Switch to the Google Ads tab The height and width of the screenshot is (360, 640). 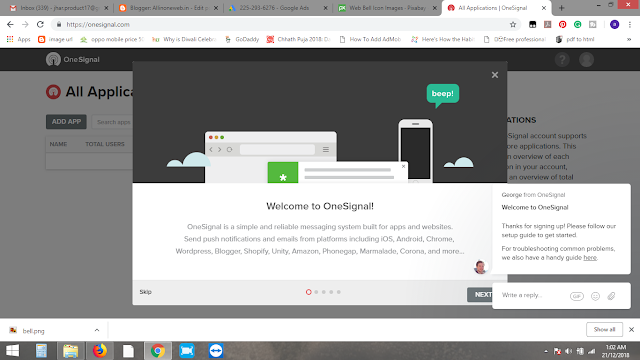point(278,8)
